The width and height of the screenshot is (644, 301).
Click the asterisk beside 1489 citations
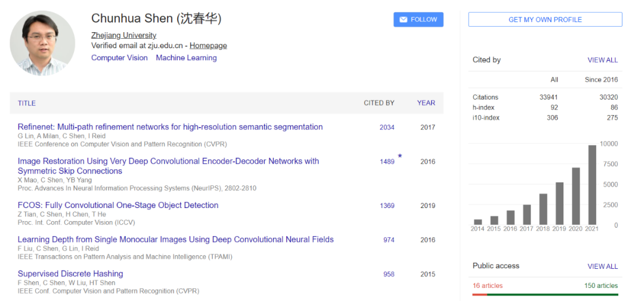coord(400,157)
